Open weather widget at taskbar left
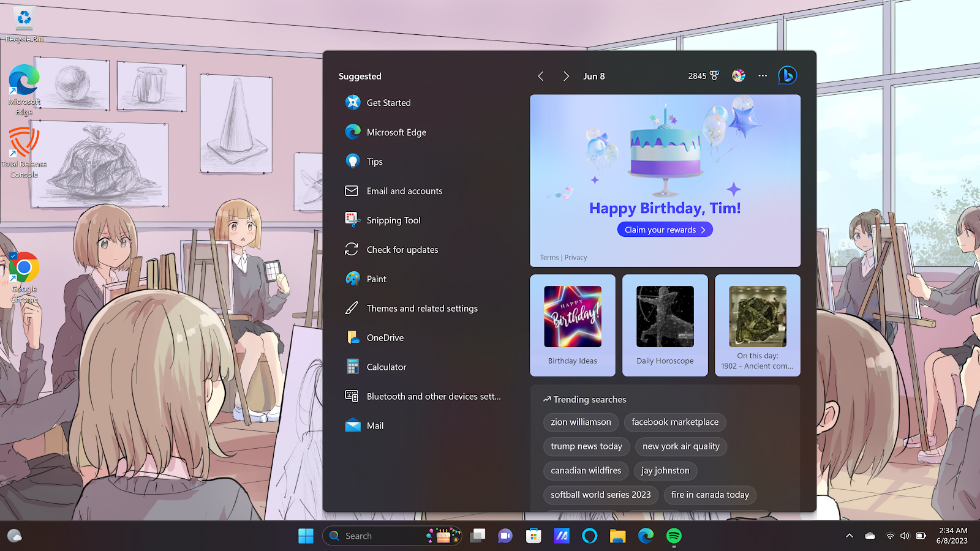 pos(15,536)
